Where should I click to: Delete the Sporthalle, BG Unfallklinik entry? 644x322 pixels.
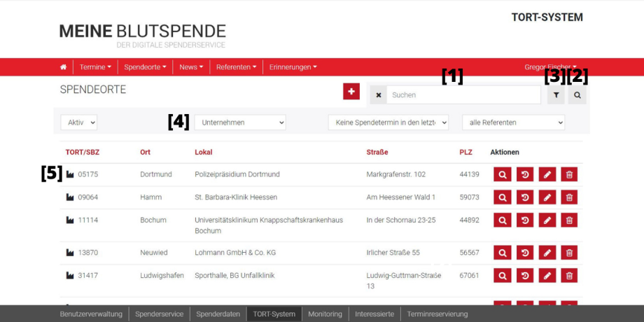[x=569, y=276]
